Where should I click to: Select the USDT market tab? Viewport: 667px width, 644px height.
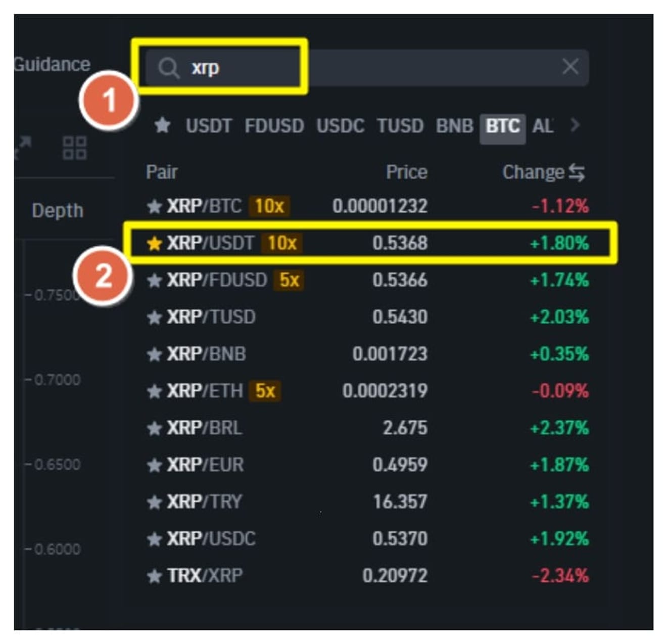[x=209, y=126]
